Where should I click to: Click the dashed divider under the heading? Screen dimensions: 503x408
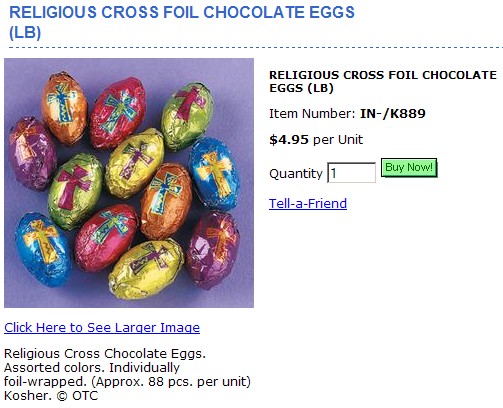click(x=256, y=48)
